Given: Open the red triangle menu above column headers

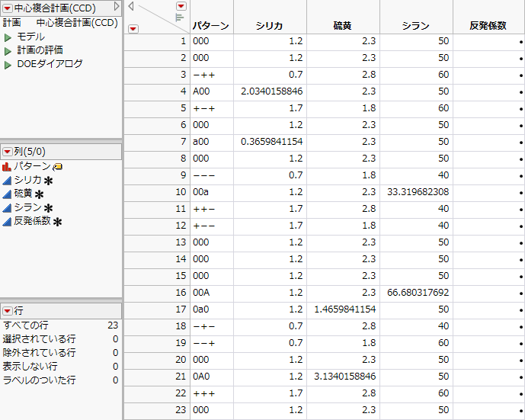Looking at the screenshot, I should [x=181, y=6].
